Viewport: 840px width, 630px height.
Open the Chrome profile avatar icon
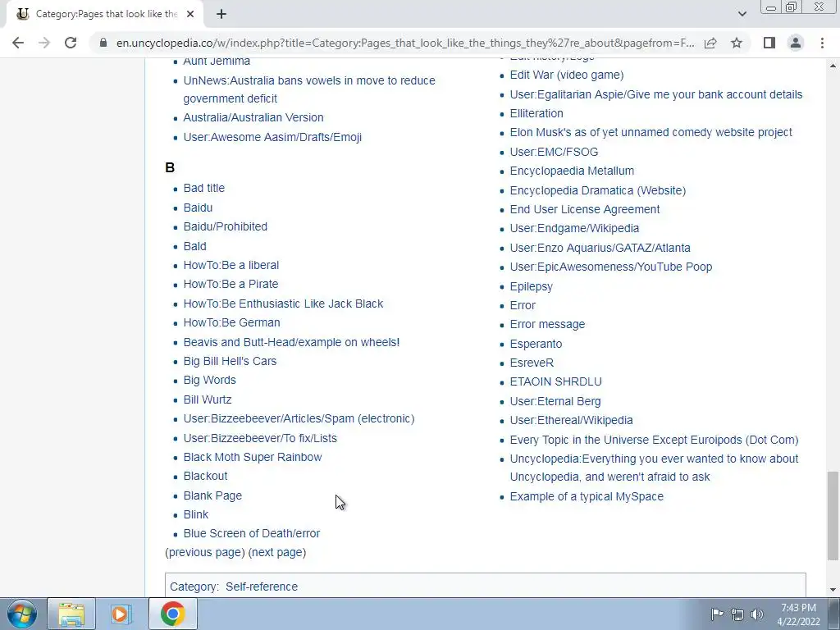[796, 43]
